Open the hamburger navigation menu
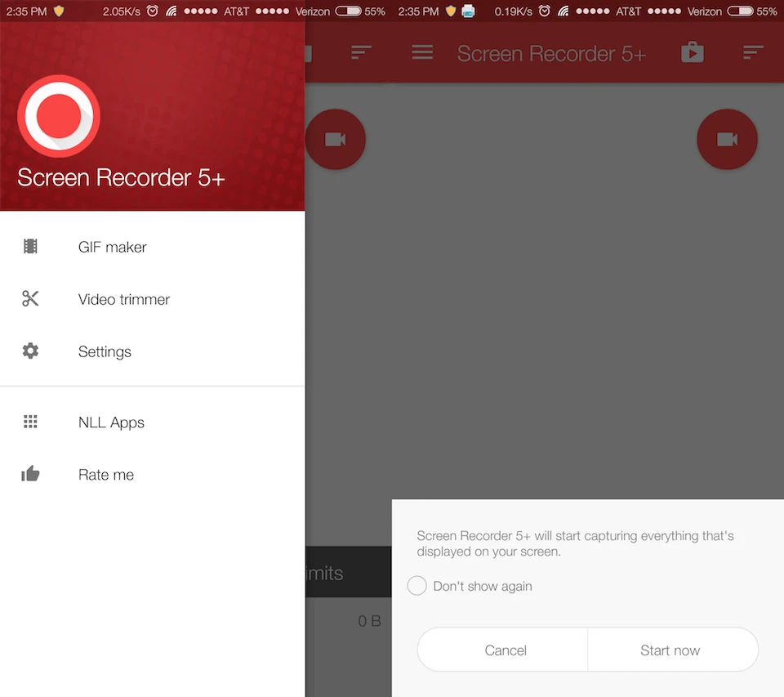784x697 pixels. click(x=422, y=52)
